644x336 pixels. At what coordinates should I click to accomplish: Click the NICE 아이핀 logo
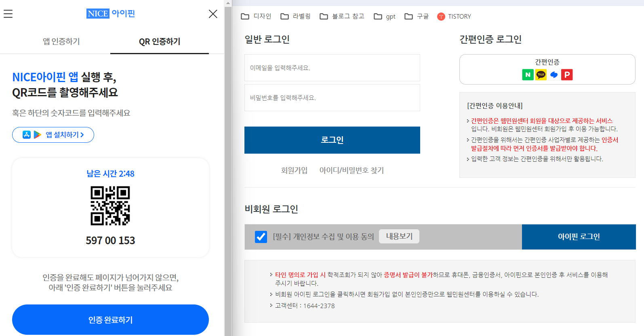(111, 13)
